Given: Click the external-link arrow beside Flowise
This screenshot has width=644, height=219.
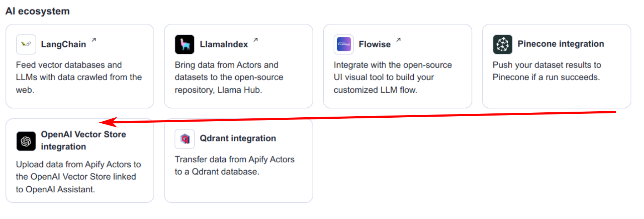Looking at the screenshot, I should coord(398,40).
